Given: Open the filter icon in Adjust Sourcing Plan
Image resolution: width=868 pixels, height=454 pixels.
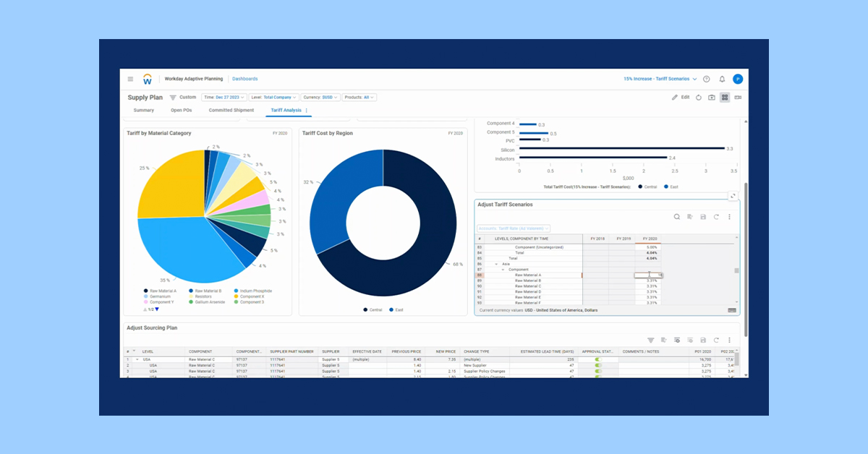Looking at the screenshot, I should click(x=651, y=340).
